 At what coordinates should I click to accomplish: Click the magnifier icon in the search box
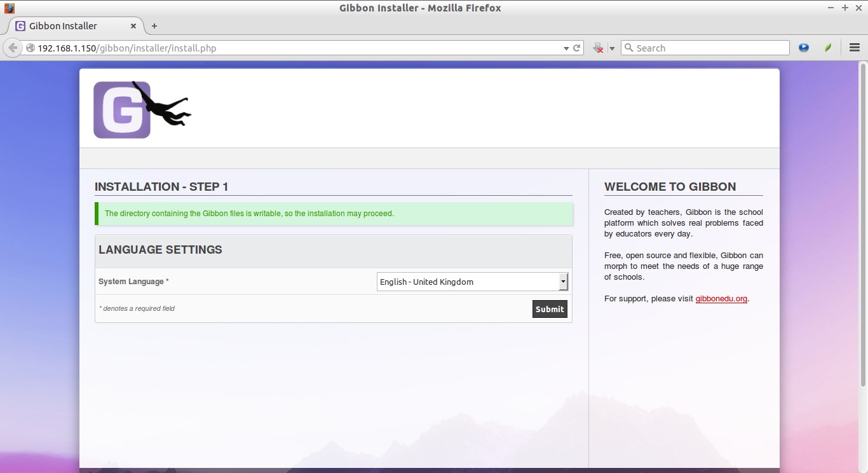pos(628,48)
